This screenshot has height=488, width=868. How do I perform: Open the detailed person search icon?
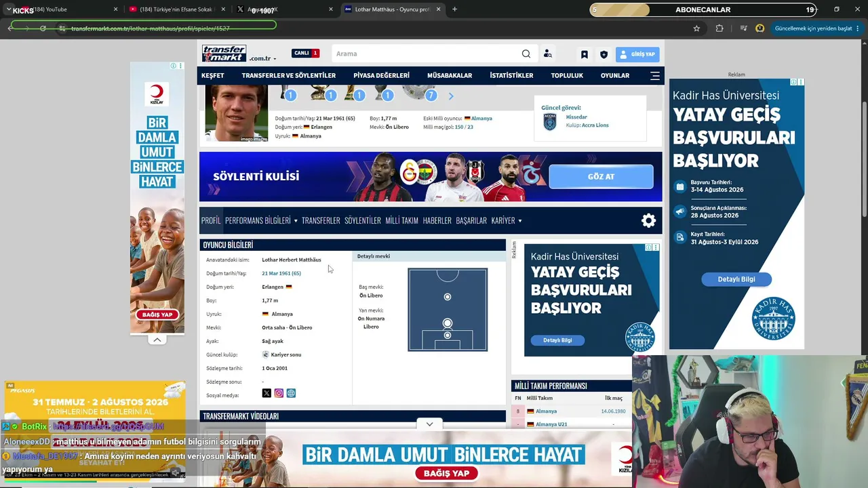[547, 54]
